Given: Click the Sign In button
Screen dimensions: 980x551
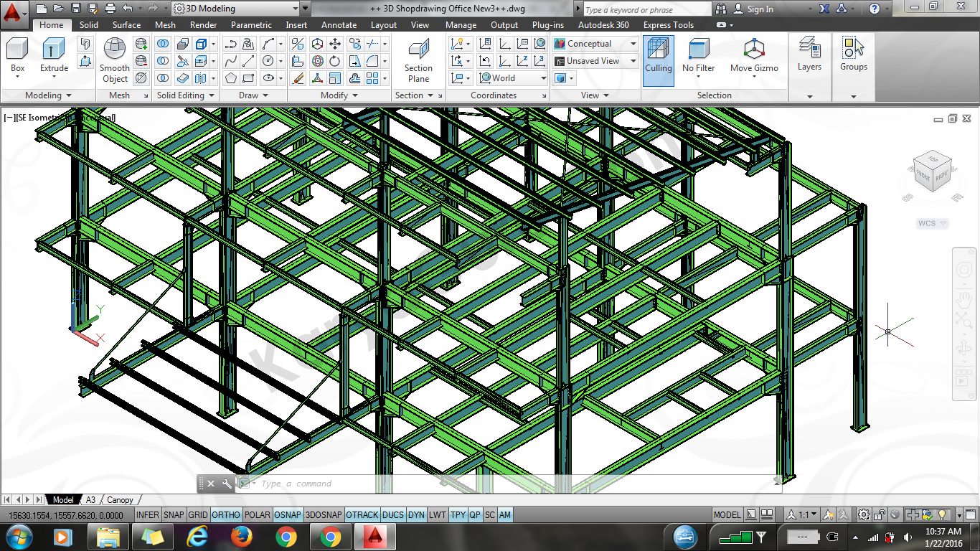Looking at the screenshot, I should (x=760, y=9).
